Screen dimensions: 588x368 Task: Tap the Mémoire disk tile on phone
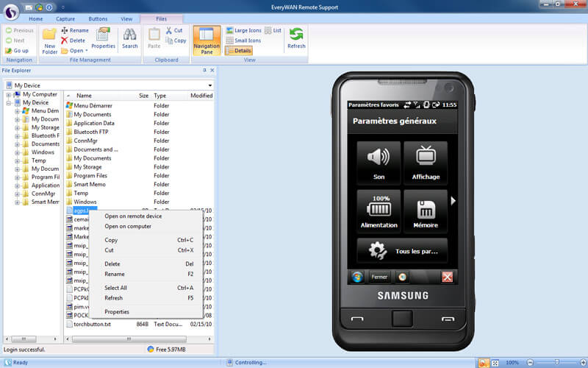coord(426,211)
